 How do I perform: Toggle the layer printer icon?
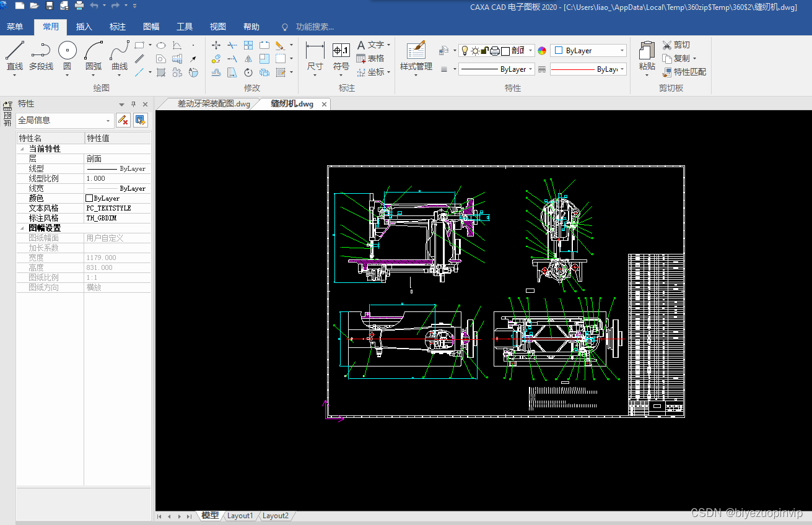[495, 51]
